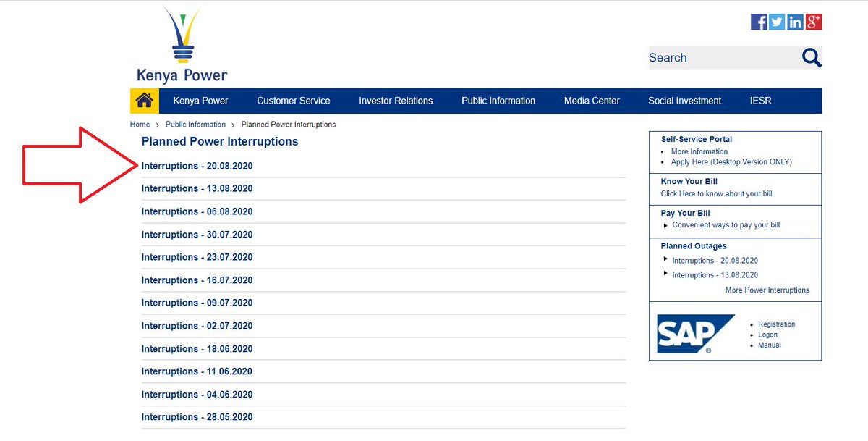Open Public Information in the breadcrumb trail
Image resolution: width=868 pixels, height=441 pixels.
pos(195,124)
